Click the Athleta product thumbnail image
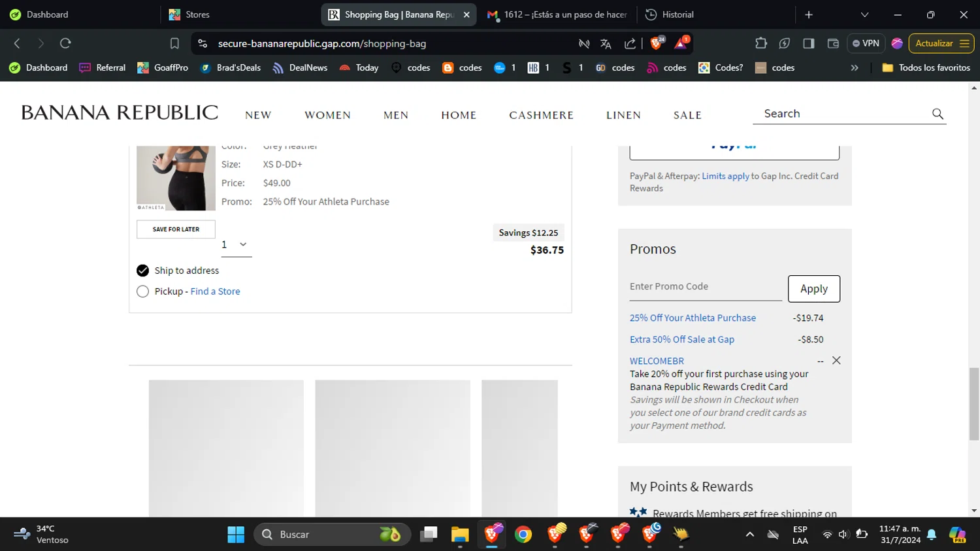This screenshot has width=980, height=551. [x=176, y=178]
